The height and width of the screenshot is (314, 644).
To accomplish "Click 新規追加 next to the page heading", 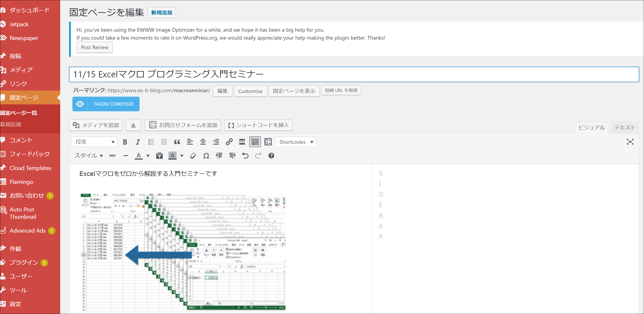I will tap(162, 12).
